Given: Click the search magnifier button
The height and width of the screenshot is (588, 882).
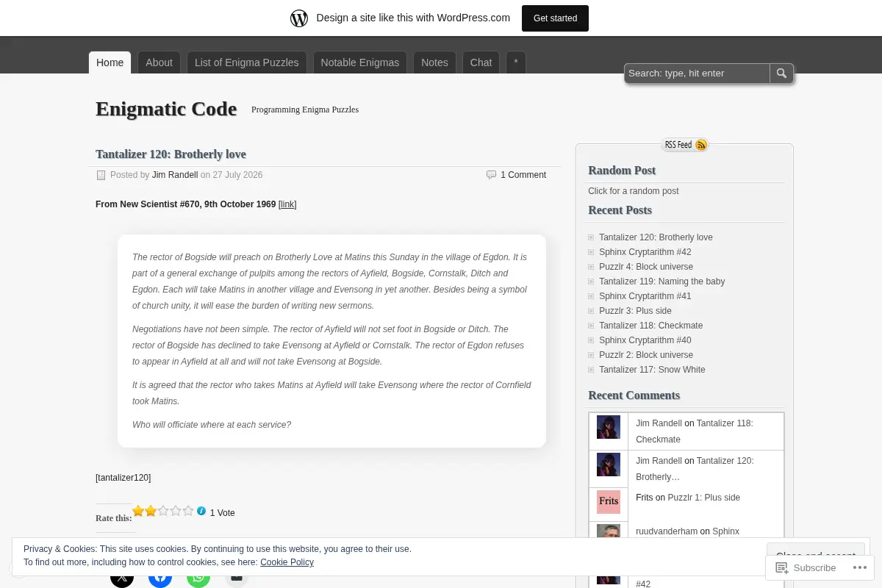Looking at the screenshot, I should tap(781, 73).
